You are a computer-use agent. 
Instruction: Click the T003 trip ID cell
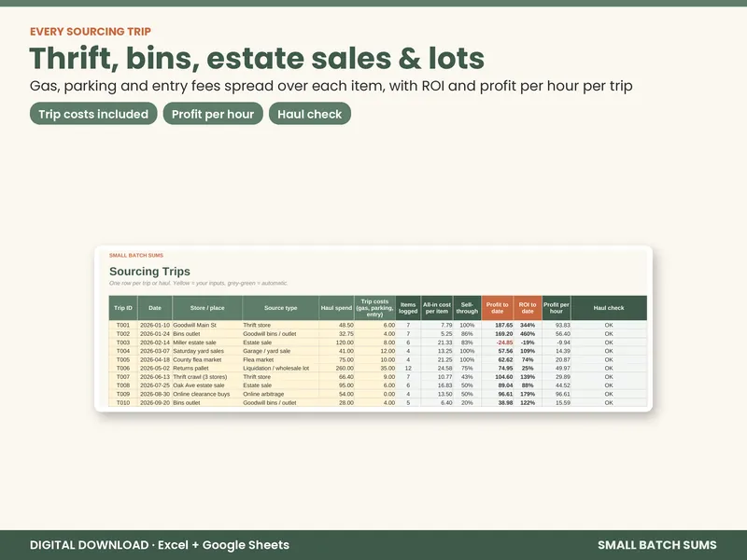pyautogui.click(x=123, y=343)
